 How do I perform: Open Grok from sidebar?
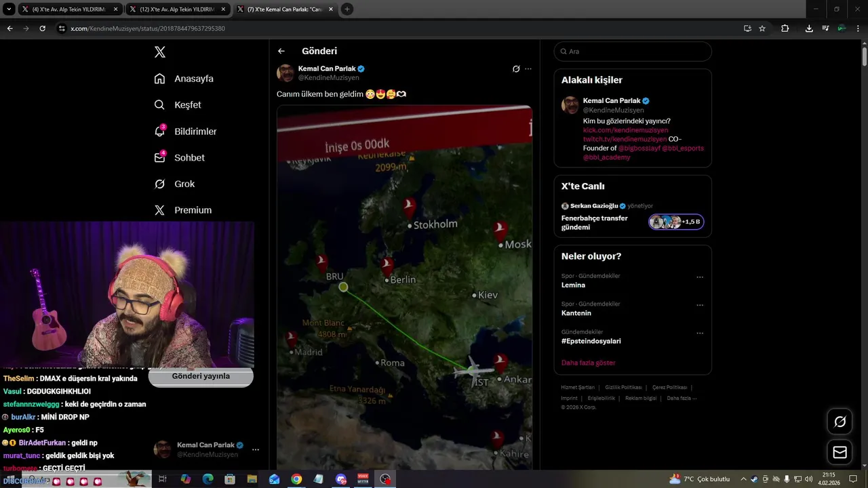click(x=174, y=184)
